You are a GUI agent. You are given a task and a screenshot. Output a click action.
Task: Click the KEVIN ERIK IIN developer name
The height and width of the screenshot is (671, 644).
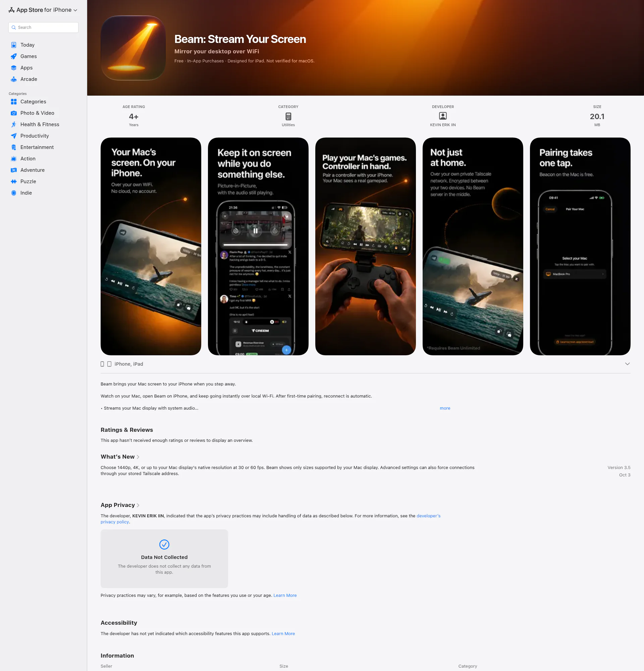443,125
